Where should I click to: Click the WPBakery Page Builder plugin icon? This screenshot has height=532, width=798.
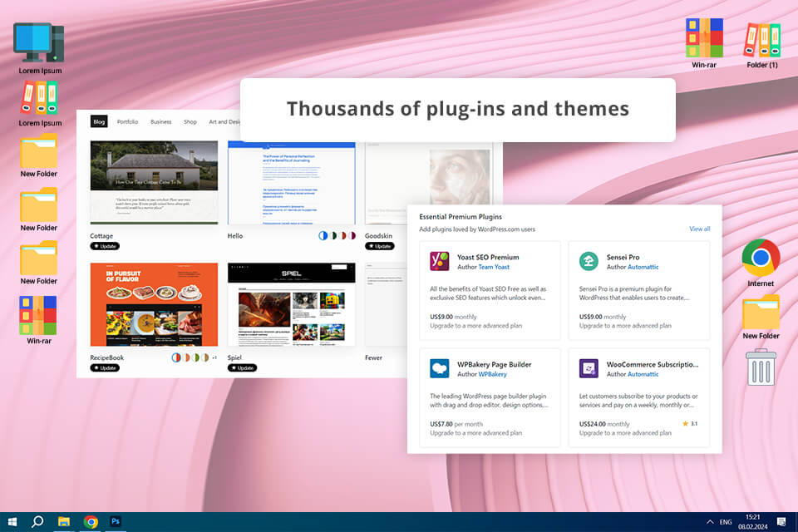(439, 368)
